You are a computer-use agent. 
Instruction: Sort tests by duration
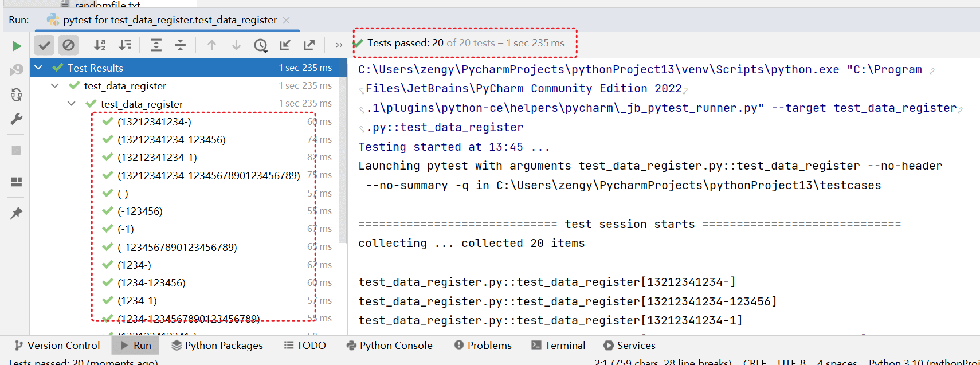[x=124, y=45]
